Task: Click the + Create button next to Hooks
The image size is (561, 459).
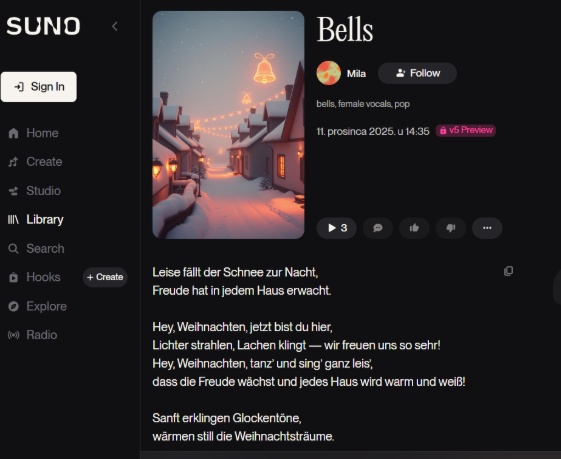Action: tap(105, 277)
